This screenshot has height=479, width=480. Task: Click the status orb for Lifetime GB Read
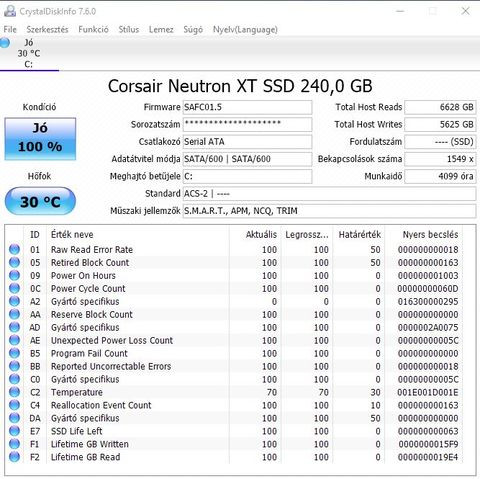tap(14, 457)
